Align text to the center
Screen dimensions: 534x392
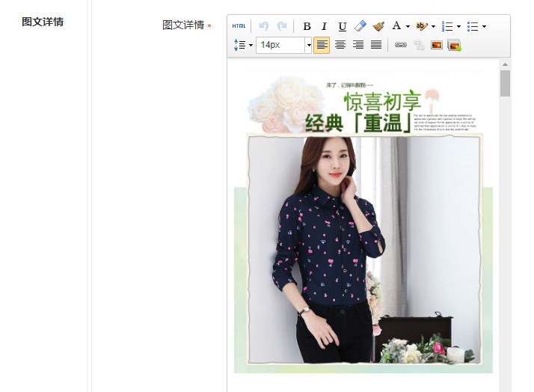click(340, 46)
